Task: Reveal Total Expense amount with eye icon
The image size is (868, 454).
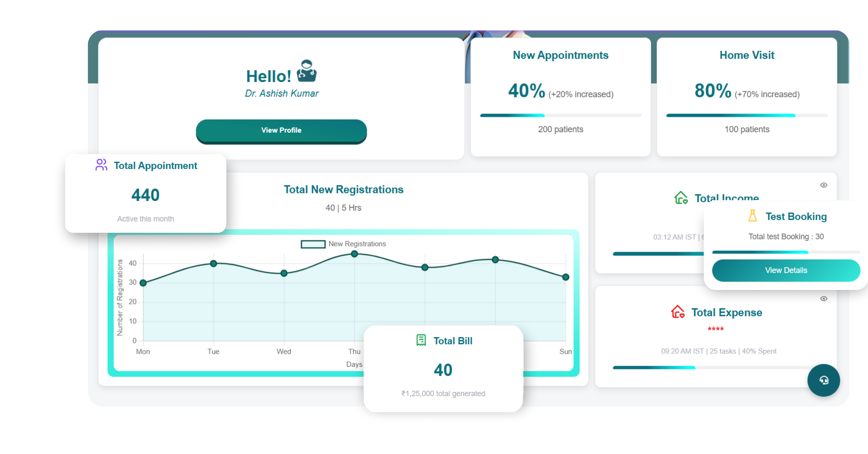Action: pyautogui.click(x=823, y=299)
